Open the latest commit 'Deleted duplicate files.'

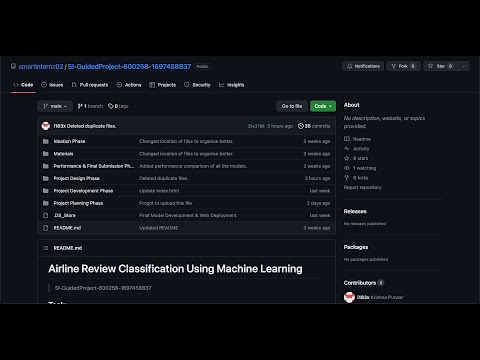tap(92, 126)
